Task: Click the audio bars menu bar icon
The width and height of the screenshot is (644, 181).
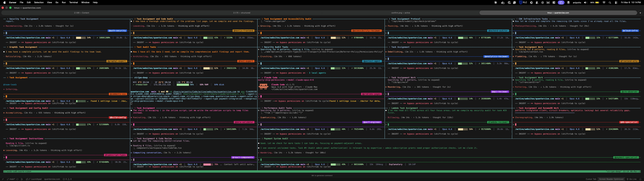Action: click(548, 3)
